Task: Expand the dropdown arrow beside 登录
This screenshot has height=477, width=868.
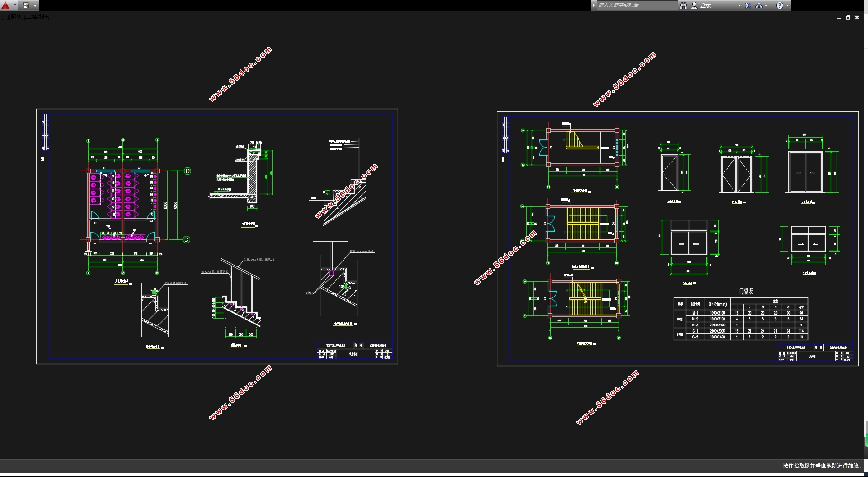Action: 739,5
